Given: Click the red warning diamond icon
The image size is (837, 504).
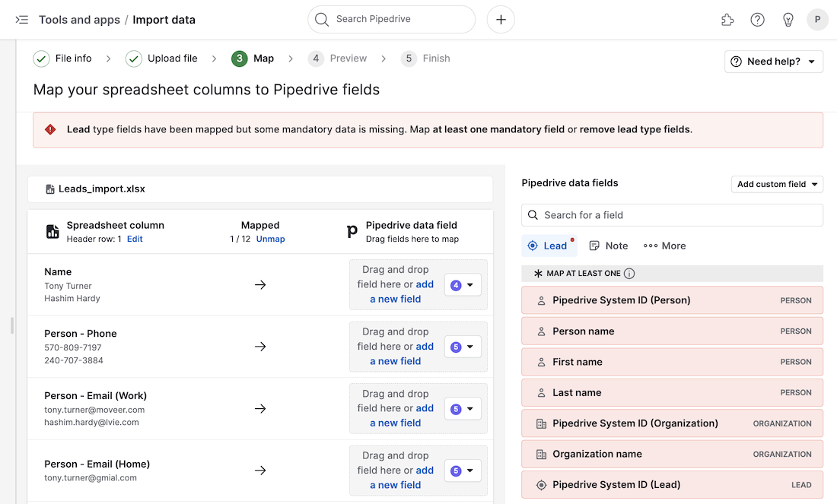Looking at the screenshot, I should coord(50,129).
